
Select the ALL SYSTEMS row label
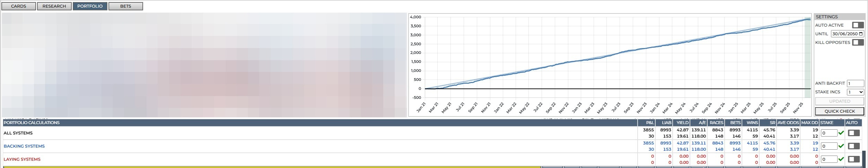click(x=18, y=133)
